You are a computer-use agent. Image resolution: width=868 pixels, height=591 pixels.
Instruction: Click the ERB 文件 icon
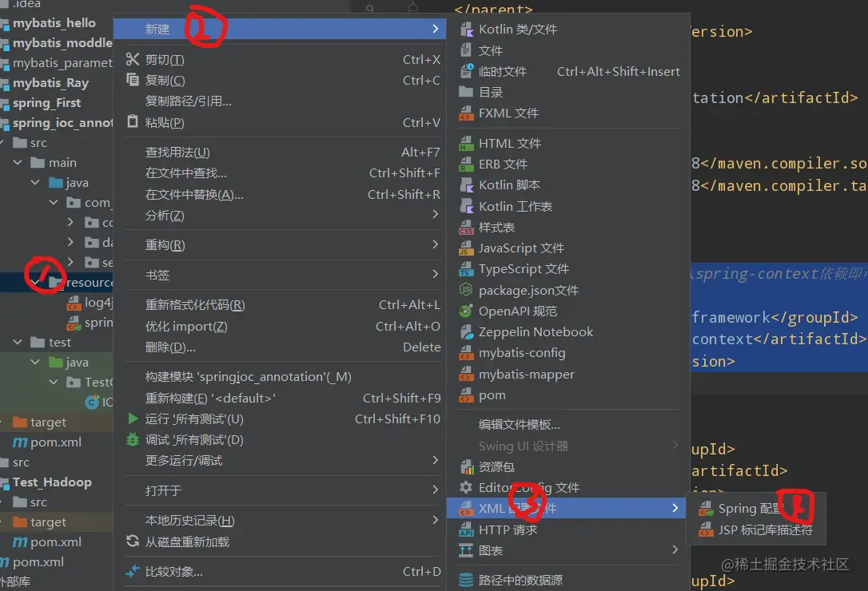click(x=467, y=165)
